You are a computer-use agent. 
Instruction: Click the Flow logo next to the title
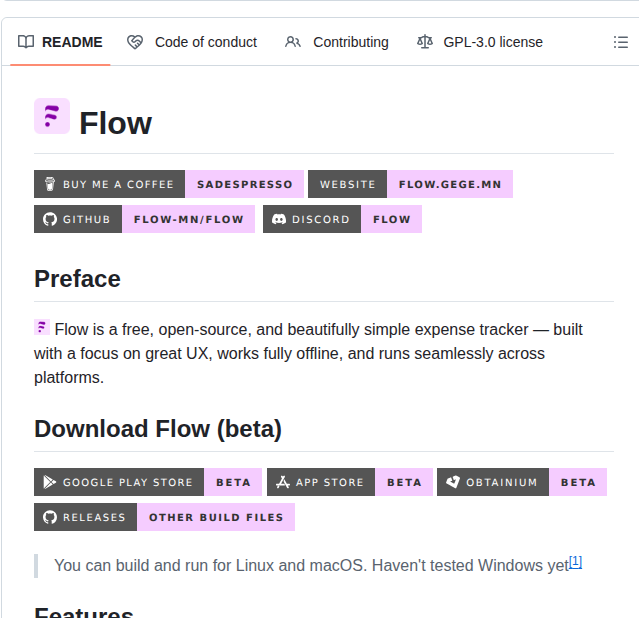(52, 116)
